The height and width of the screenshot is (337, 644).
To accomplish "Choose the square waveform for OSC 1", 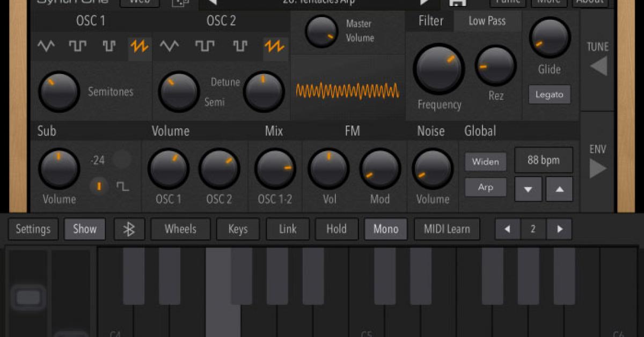I will [77, 47].
